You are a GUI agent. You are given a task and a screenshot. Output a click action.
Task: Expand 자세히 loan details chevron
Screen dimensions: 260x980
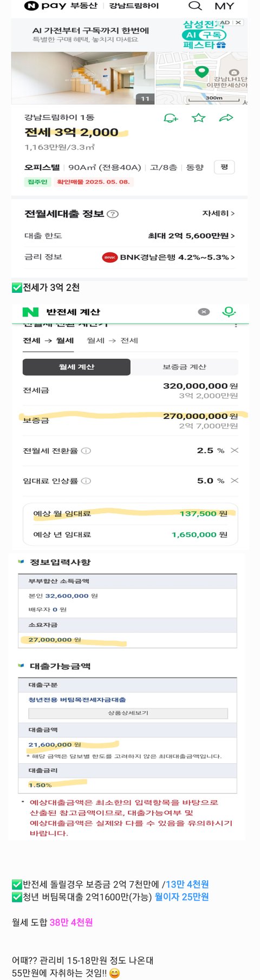pyautogui.click(x=218, y=214)
